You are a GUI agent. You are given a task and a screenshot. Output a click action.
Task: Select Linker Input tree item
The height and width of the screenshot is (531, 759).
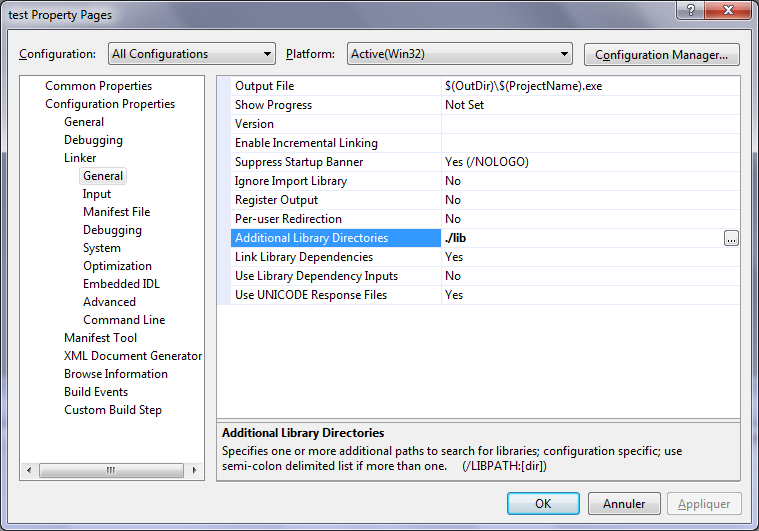97,194
